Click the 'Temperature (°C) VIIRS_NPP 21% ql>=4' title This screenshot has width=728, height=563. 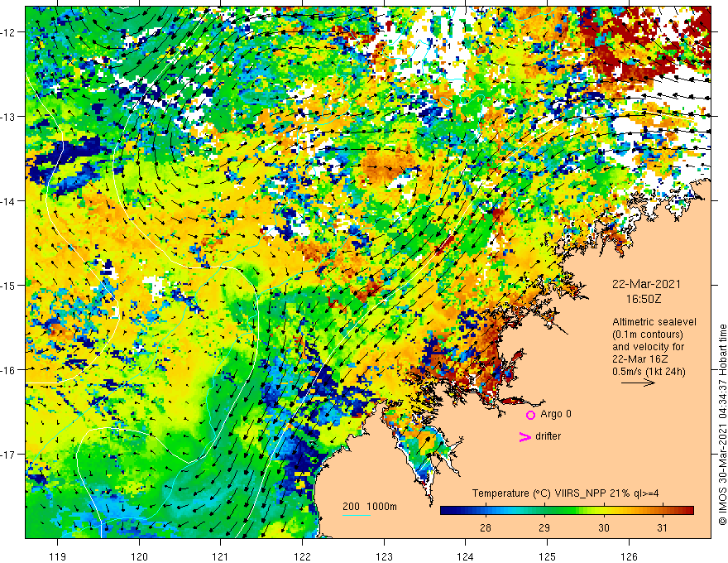click(x=565, y=493)
